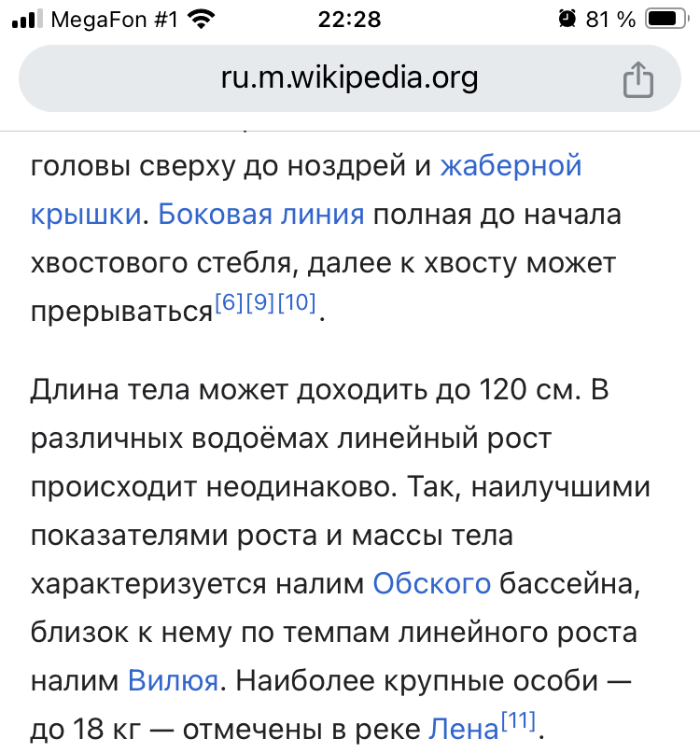Open the "жаберной" link
The width and height of the screenshot is (700, 753).
click(511, 166)
